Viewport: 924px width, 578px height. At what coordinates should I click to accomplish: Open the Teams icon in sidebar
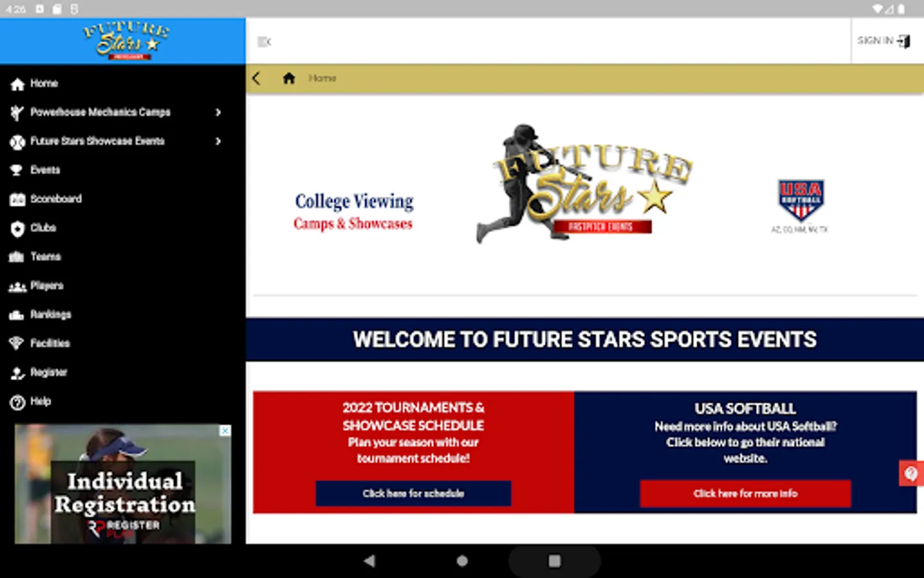pos(17,258)
